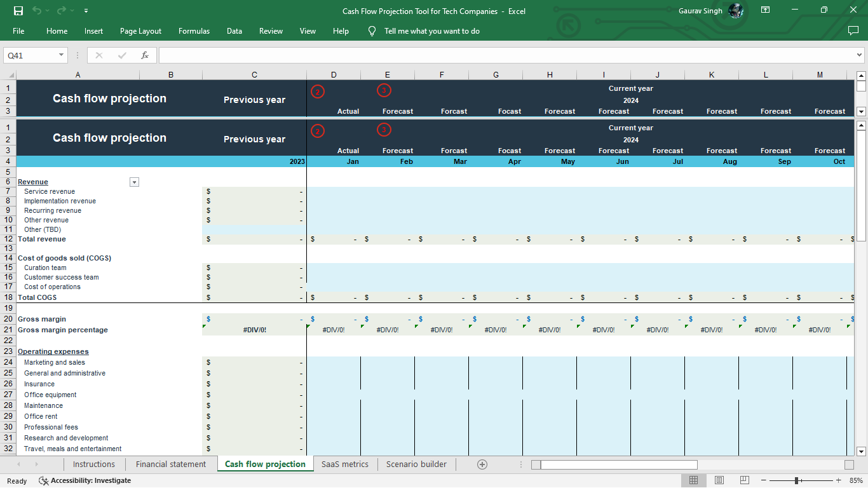
Task: Click the Save icon on the Quick Access Toolbar
Action: [x=18, y=11]
